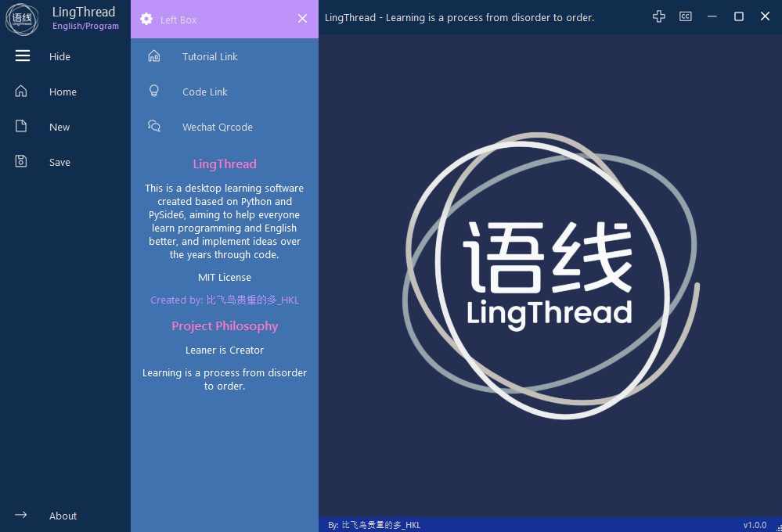Open the Tutorial Link
Image resolution: width=782 pixels, height=532 pixels.
[210, 57]
